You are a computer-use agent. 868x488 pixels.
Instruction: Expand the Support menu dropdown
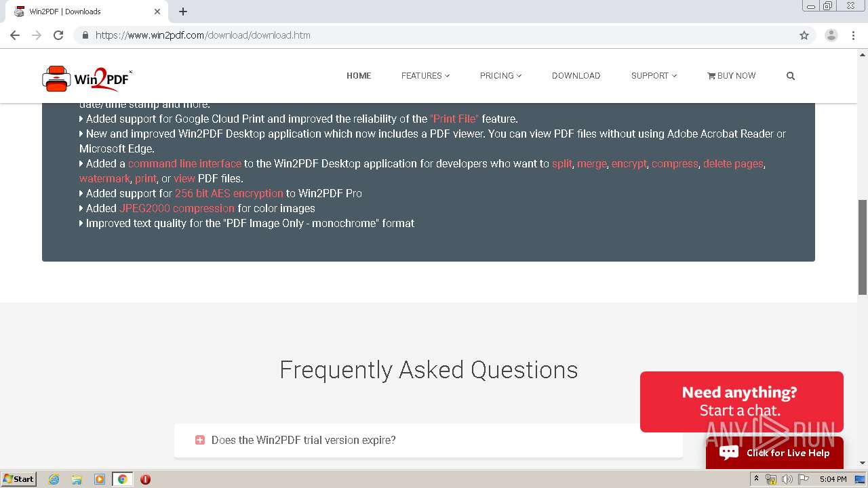click(x=654, y=76)
